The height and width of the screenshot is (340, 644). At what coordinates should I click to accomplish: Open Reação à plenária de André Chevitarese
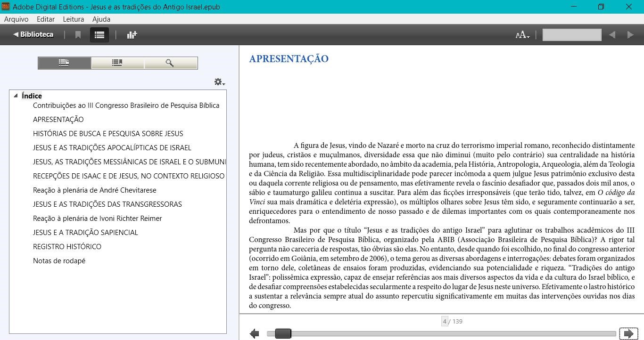point(94,190)
